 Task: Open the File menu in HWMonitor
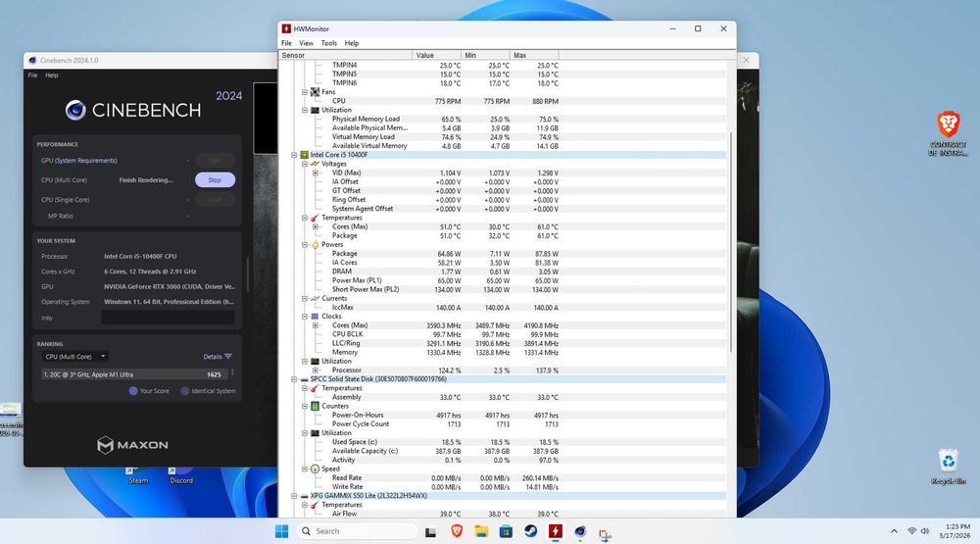pos(286,43)
